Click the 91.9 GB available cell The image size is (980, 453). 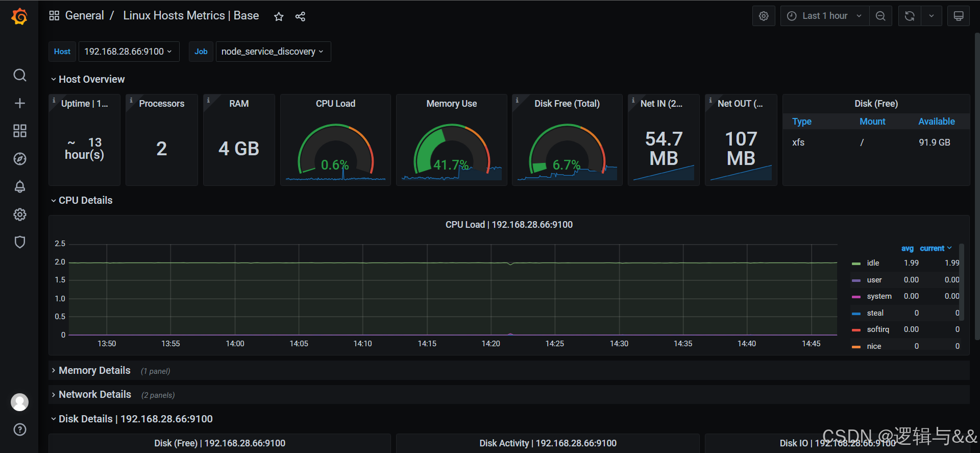coord(935,142)
